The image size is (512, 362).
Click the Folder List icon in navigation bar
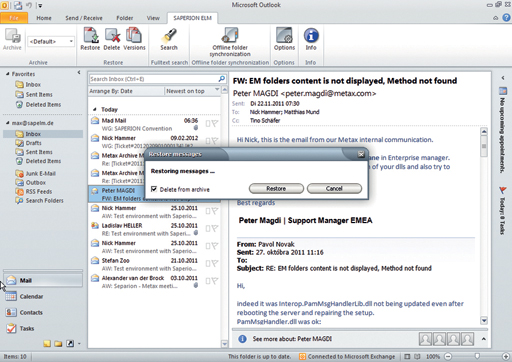[58, 343]
